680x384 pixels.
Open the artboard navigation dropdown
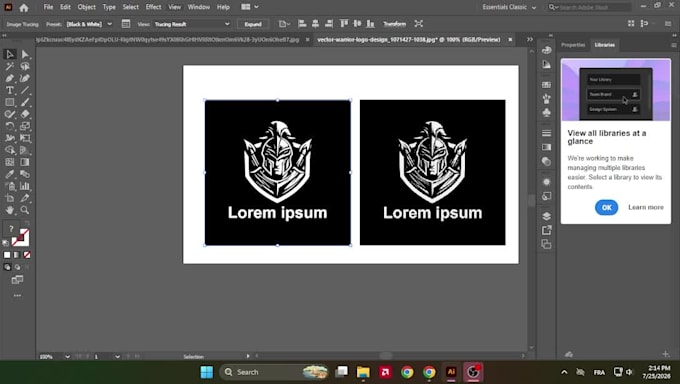(118, 357)
